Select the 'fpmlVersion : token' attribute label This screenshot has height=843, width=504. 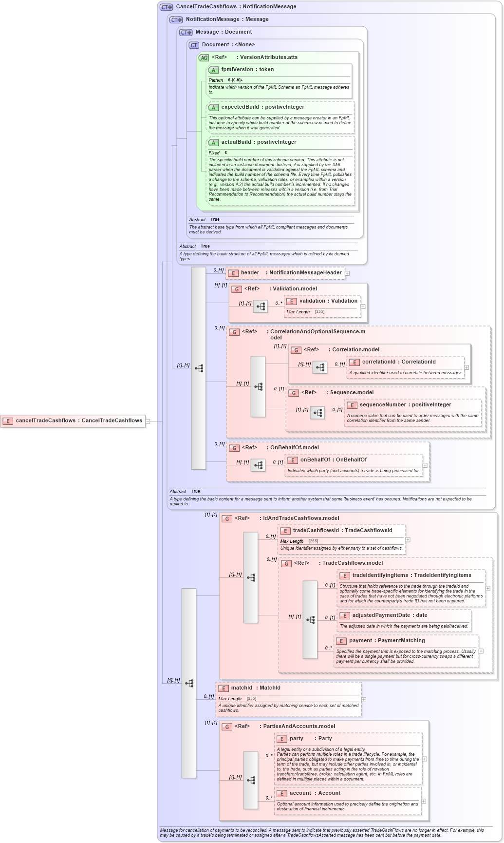[x=247, y=70]
